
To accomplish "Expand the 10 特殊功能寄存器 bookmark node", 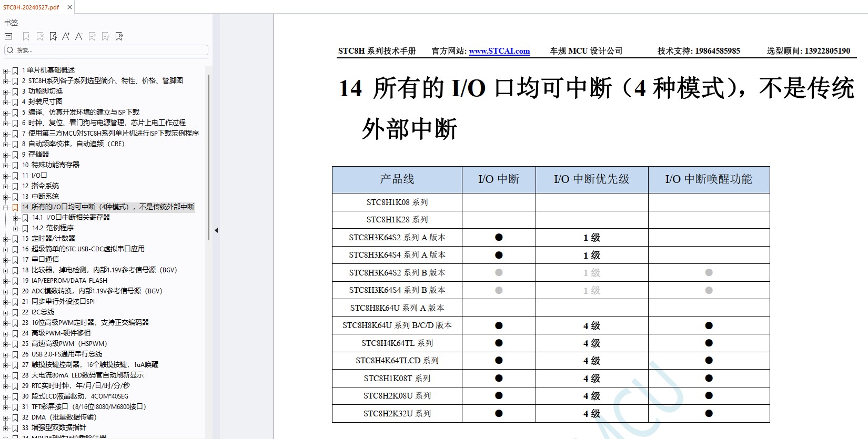I will click(6, 165).
